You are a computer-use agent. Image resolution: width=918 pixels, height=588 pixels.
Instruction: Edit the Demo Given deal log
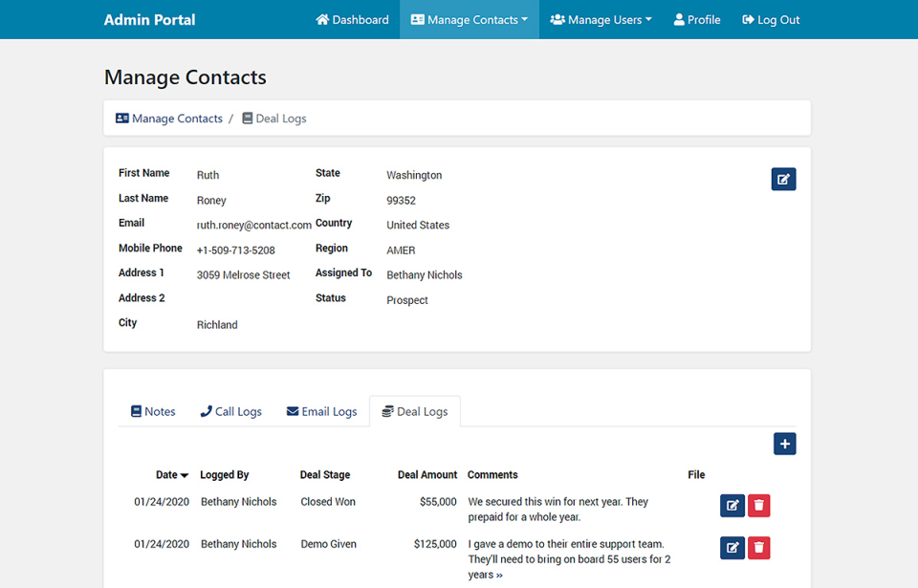[732, 547]
